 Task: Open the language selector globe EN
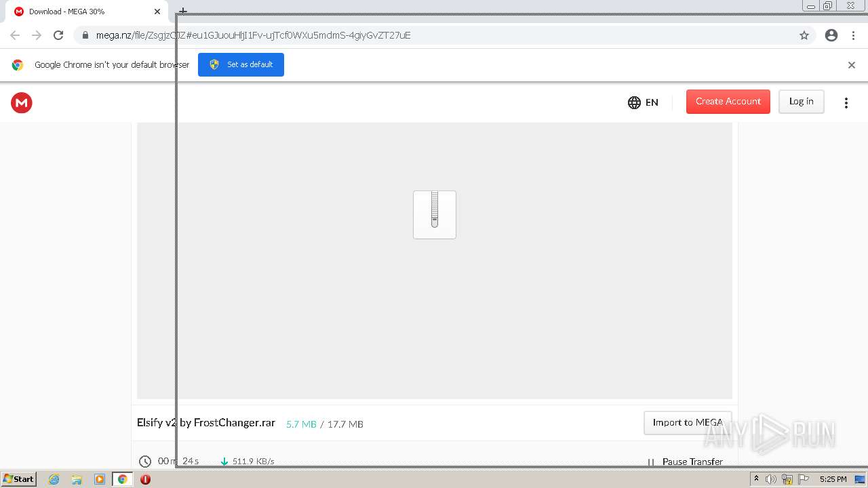pos(643,102)
